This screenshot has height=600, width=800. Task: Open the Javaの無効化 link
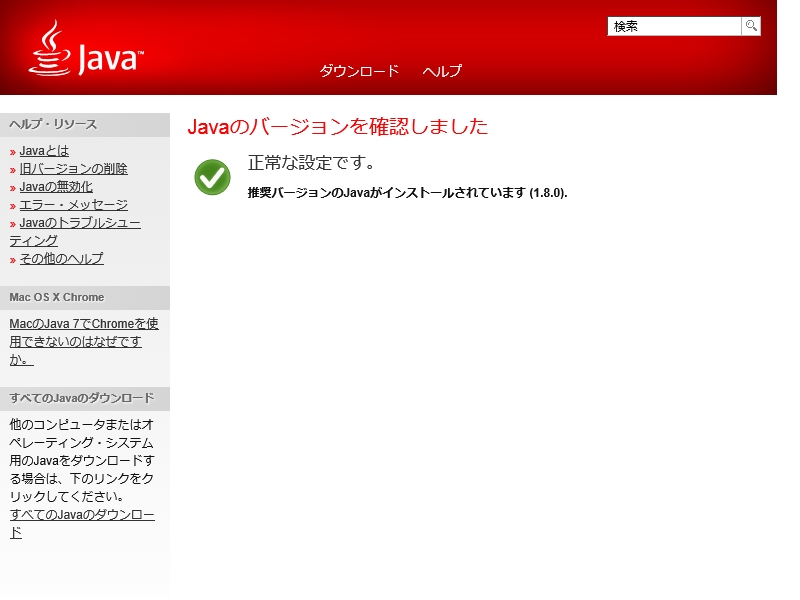pyautogui.click(x=56, y=187)
